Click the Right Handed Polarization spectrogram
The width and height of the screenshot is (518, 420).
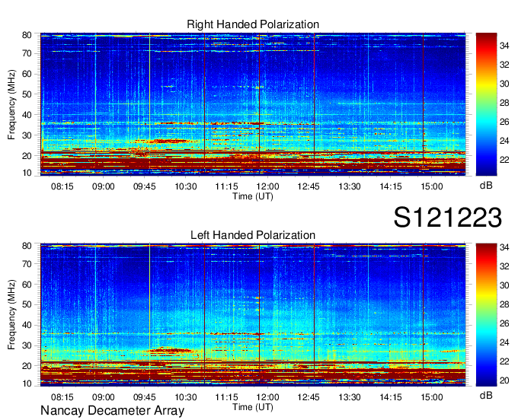click(253, 104)
